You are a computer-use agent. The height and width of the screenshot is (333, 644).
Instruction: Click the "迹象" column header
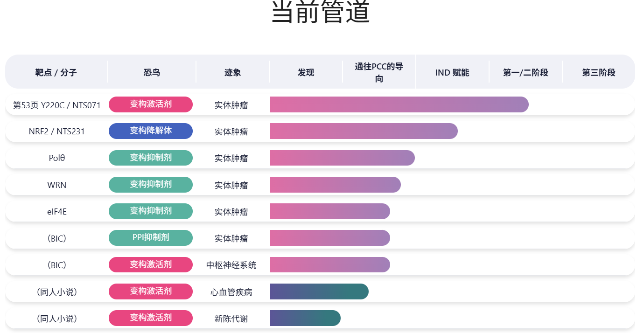232,72
